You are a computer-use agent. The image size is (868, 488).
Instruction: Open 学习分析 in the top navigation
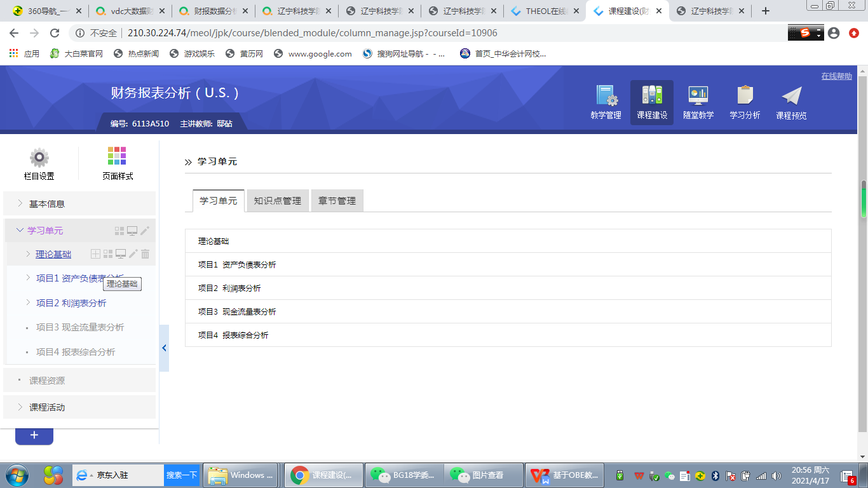point(745,102)
